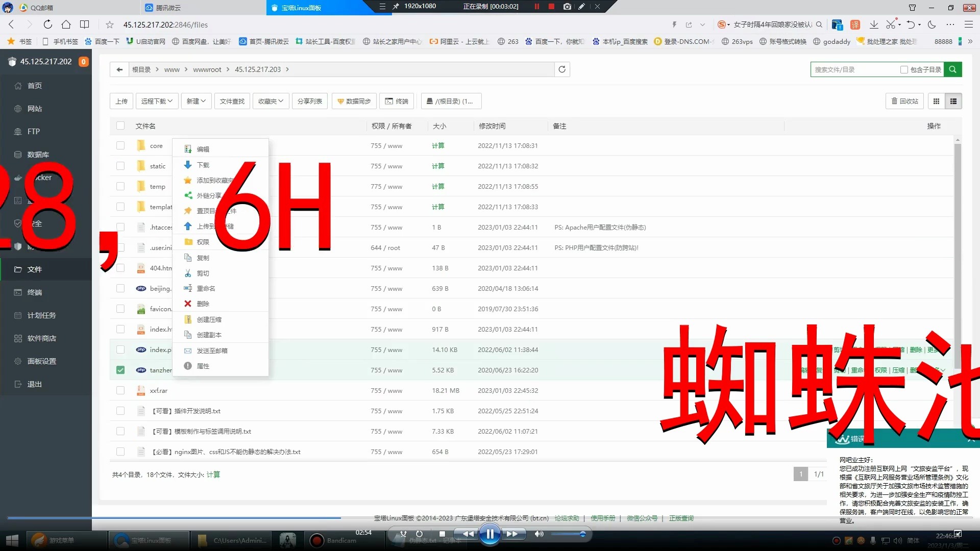The width and height of the screenshot is (980, 551).
Task: Enable the 包含子目录 search option
Action: (904, 69)
